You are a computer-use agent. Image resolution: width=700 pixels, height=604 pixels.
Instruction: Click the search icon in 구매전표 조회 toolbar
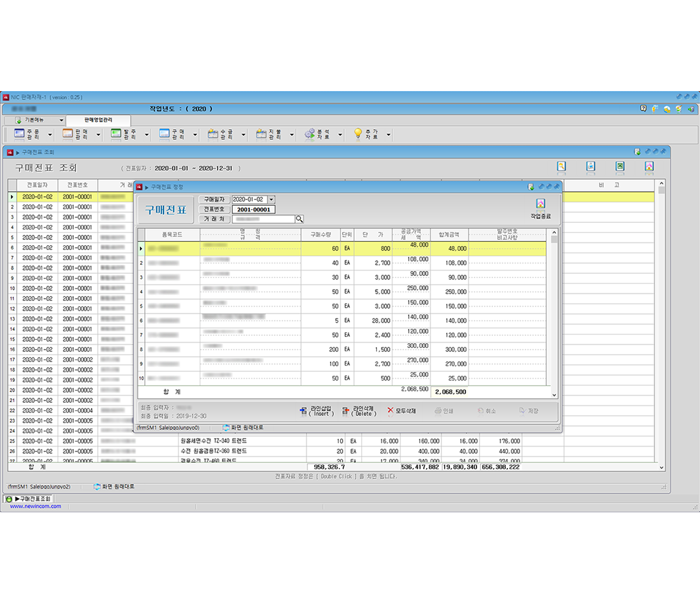(561, 166)
